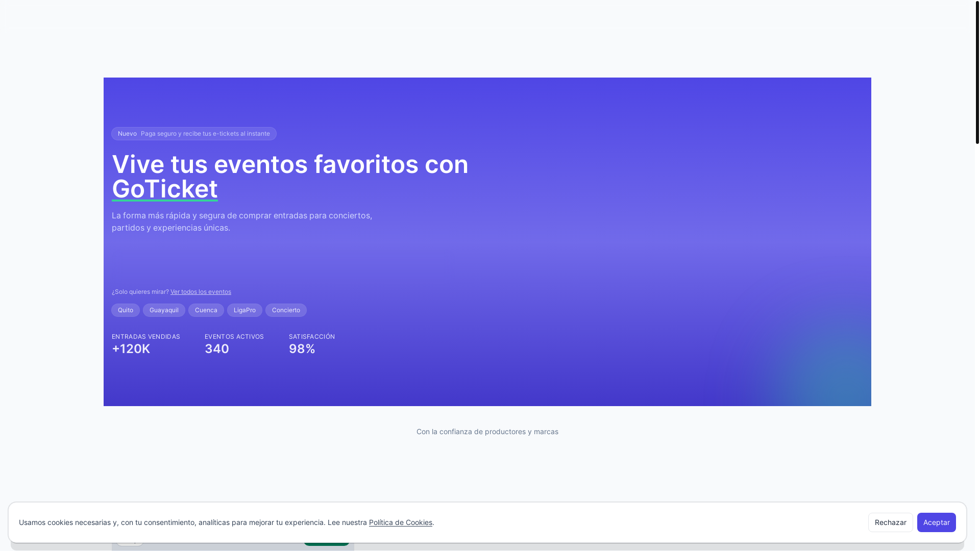Click the '+120K' entradas vendidas value

131,349
